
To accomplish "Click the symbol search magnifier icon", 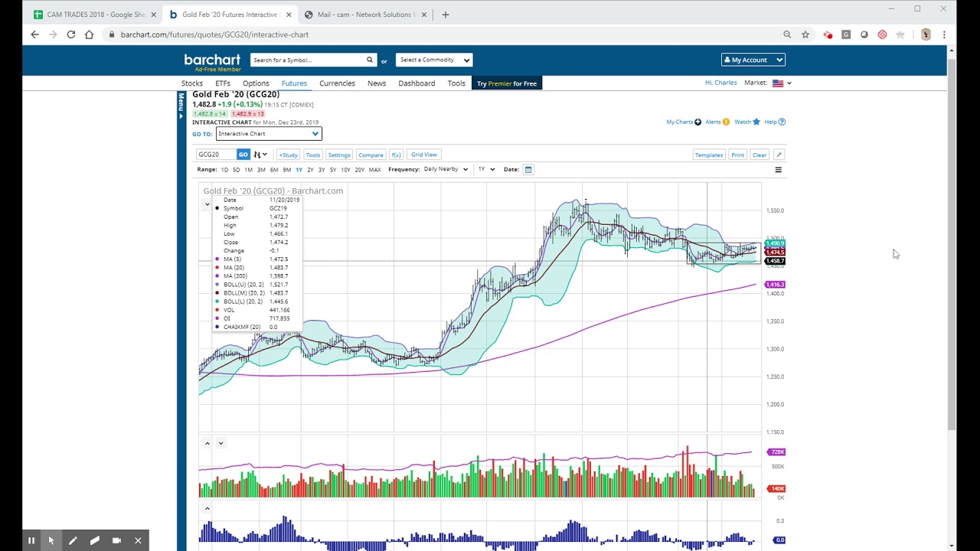I will pos(369,60).
